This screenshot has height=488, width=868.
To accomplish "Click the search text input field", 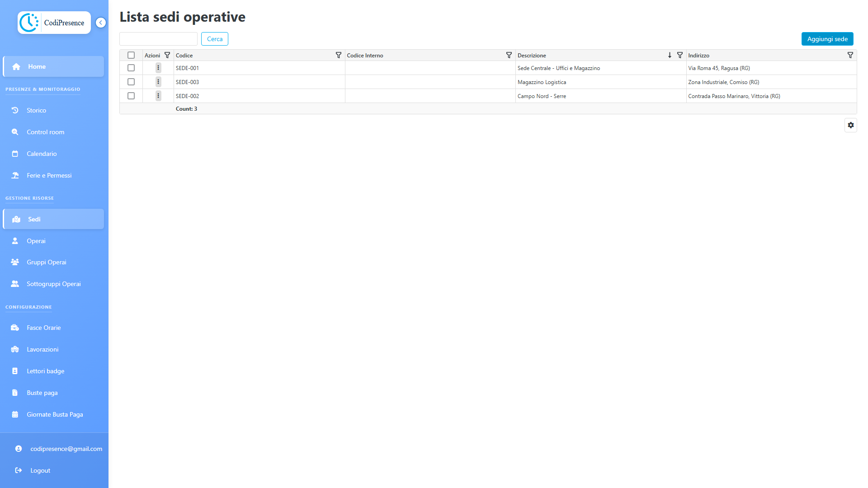I will click(x=158, y=39).
